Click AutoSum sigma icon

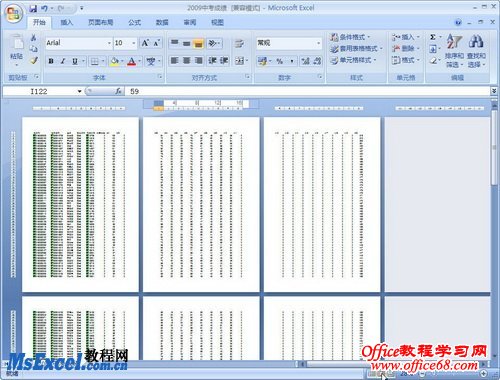(x=433, y=37)
